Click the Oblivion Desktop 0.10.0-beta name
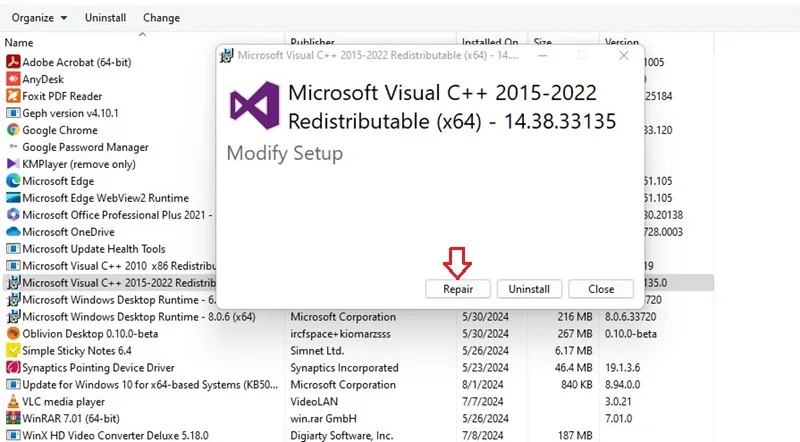The height and width of the screenshot is (442, 800). pos(90,334)
